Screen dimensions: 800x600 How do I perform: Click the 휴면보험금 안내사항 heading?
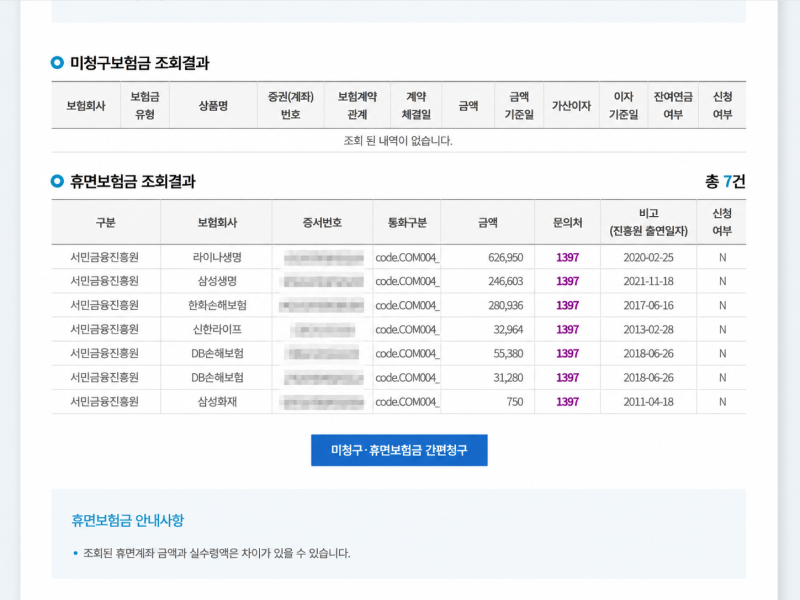coord(128,520)
